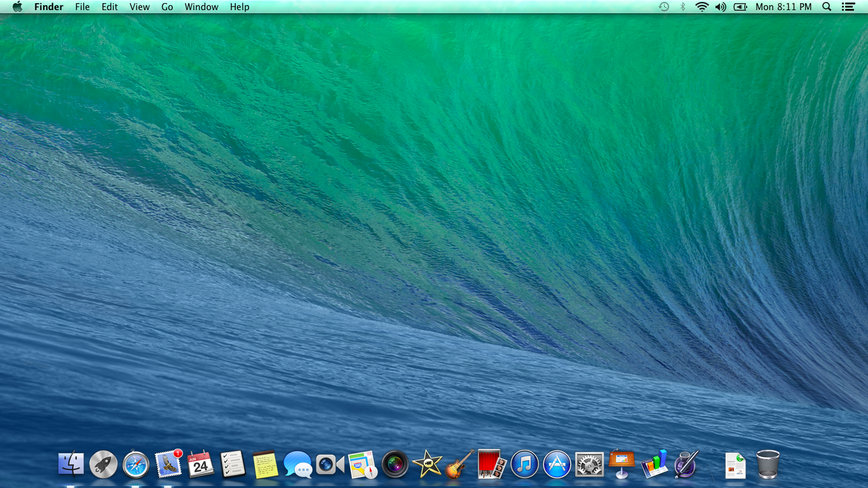
Task: Click the Mon 8:11 PM clock
Action: click(783, 7)
